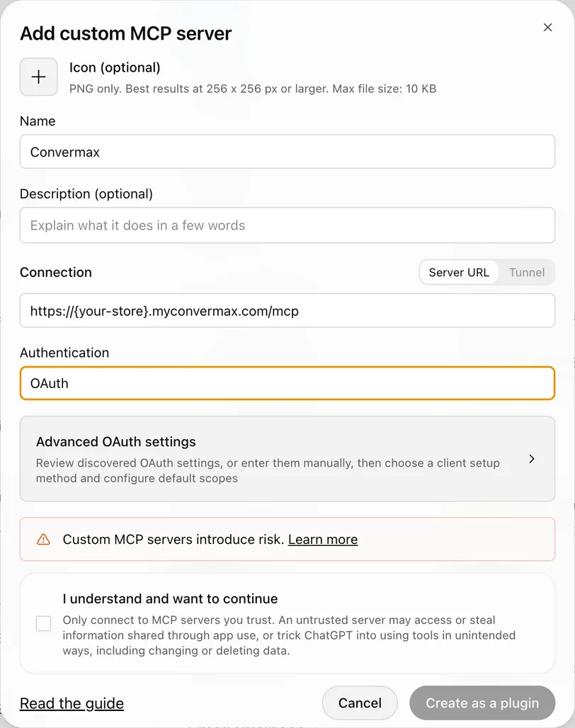Focus the Name field containing Convermax
Screen dimensions: 575x728
tap(287, 152)
